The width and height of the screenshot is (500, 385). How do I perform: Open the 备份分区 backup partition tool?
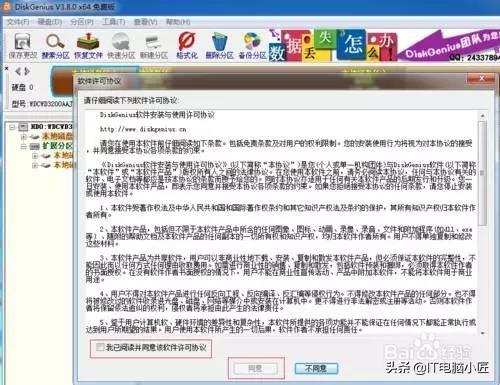252,46
